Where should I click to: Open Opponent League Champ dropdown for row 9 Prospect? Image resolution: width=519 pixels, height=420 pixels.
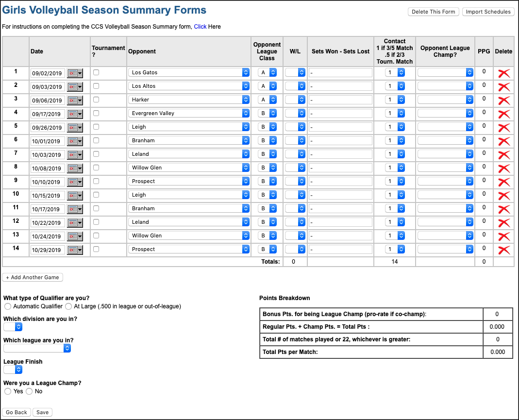coord(445,181)
